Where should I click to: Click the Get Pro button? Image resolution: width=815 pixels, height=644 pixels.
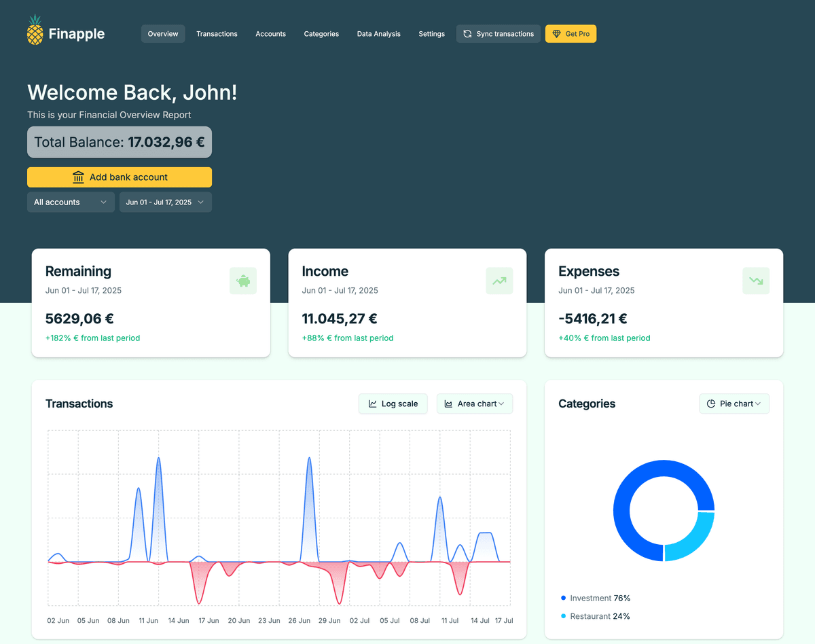pos(570,33)
